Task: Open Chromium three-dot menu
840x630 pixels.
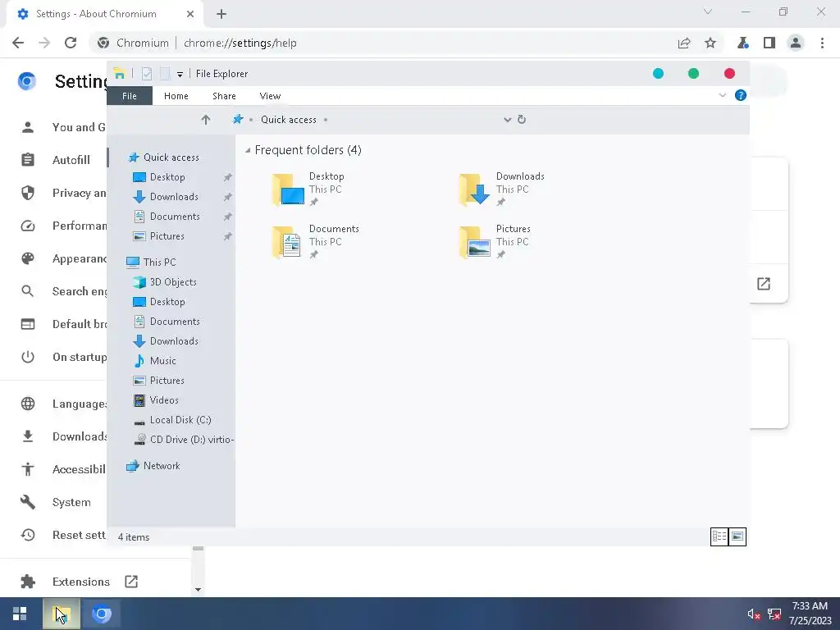Action: click(x=822, y=43)
